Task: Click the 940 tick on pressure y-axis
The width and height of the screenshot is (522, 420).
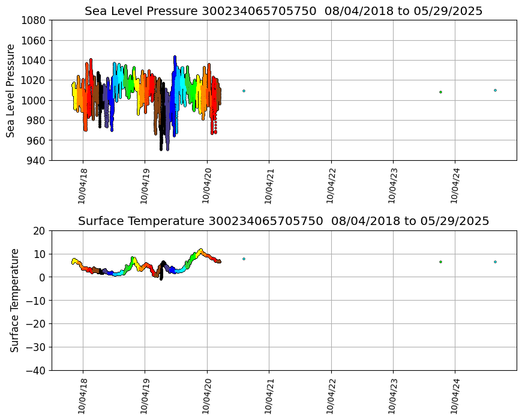Action: pos(37,160)
